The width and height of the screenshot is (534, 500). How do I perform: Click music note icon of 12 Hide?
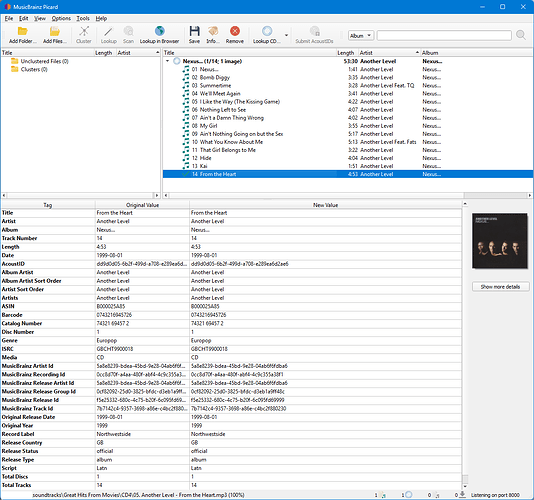[x=186, y=158]
